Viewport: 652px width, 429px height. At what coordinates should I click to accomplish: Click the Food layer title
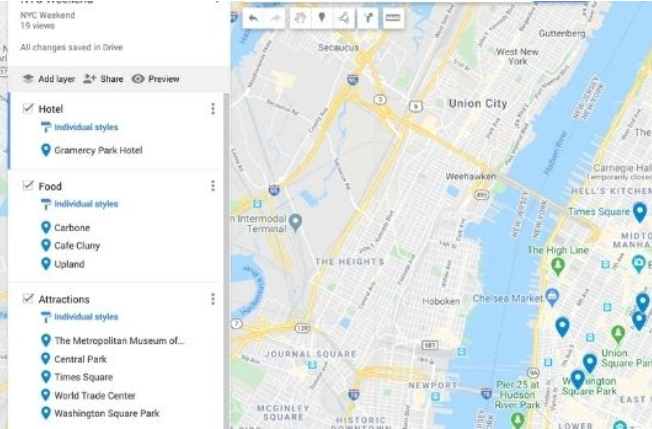50,186
